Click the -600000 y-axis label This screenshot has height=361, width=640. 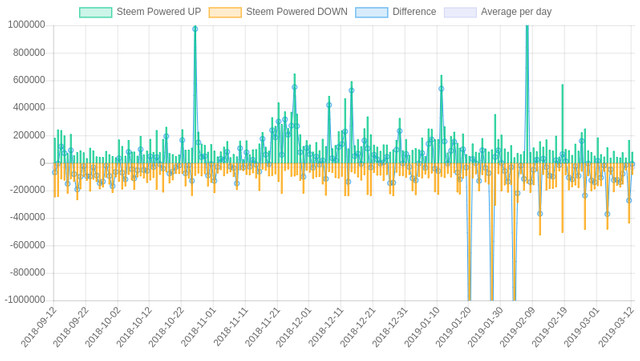[27, 245]
